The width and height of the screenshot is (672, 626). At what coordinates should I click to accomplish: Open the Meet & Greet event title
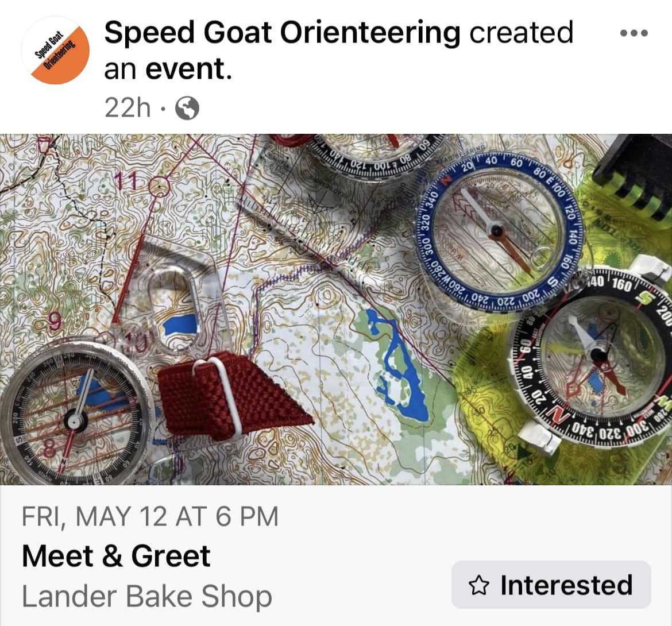[x=116, y=556]
